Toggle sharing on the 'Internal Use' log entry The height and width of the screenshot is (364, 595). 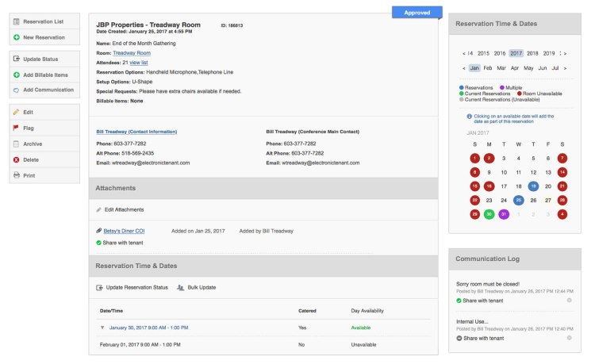[460, 338]
